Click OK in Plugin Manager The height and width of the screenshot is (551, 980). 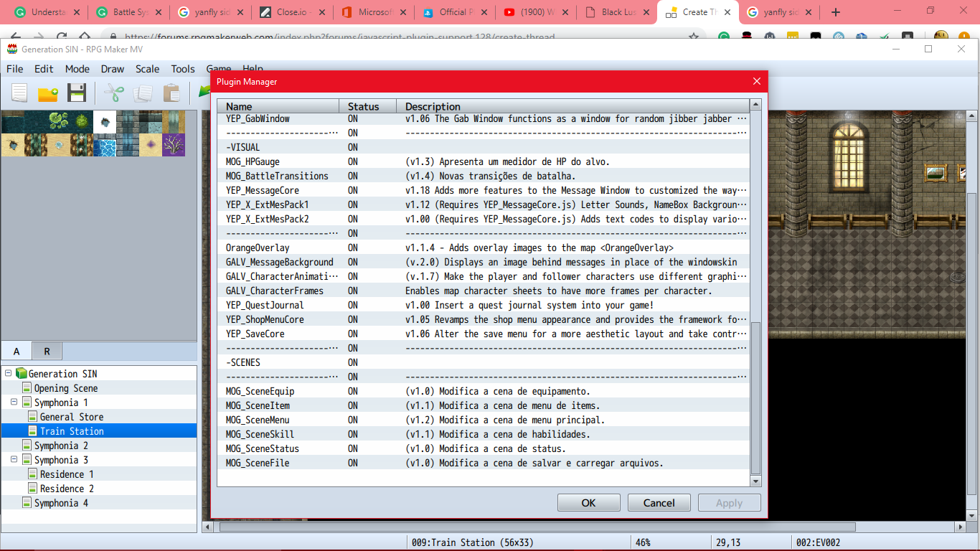[x=588, y=503]
